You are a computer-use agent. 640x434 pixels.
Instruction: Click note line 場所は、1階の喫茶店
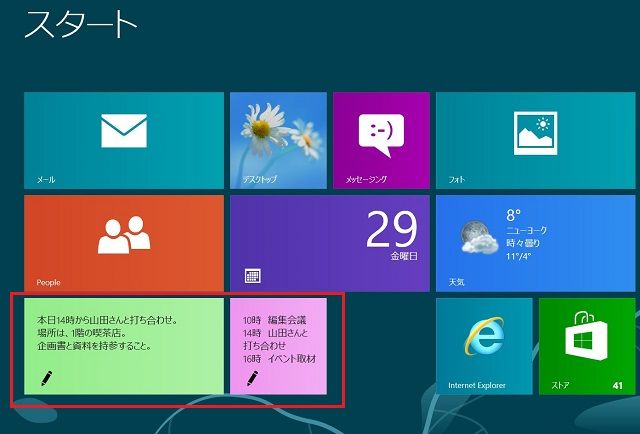tap(82, 333)
